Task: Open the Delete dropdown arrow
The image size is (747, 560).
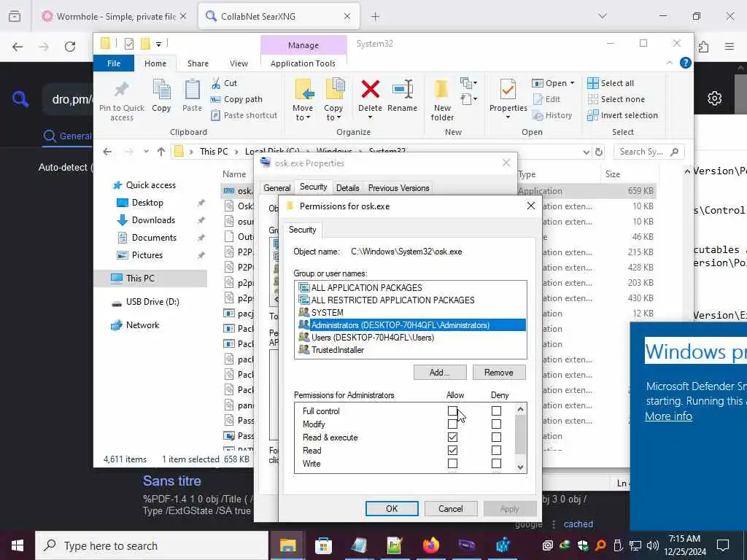Action: (x=370, y=117)
